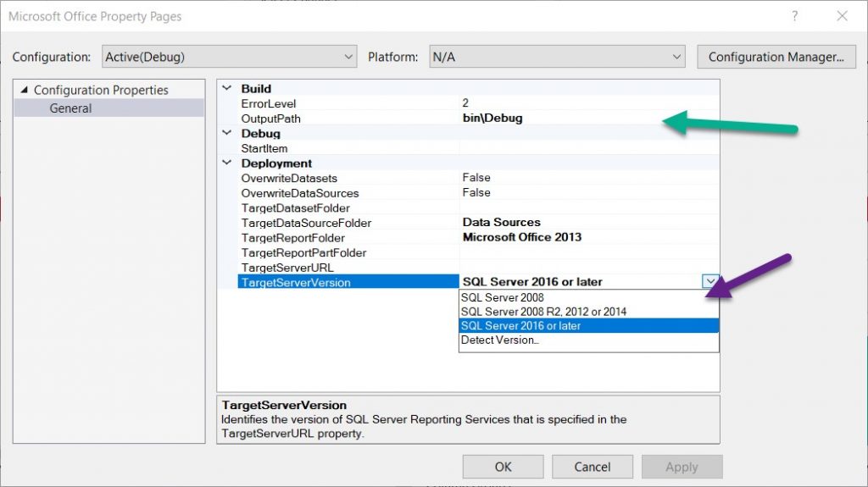Select the highlighted TargetServerVersion property

(348, 282)
